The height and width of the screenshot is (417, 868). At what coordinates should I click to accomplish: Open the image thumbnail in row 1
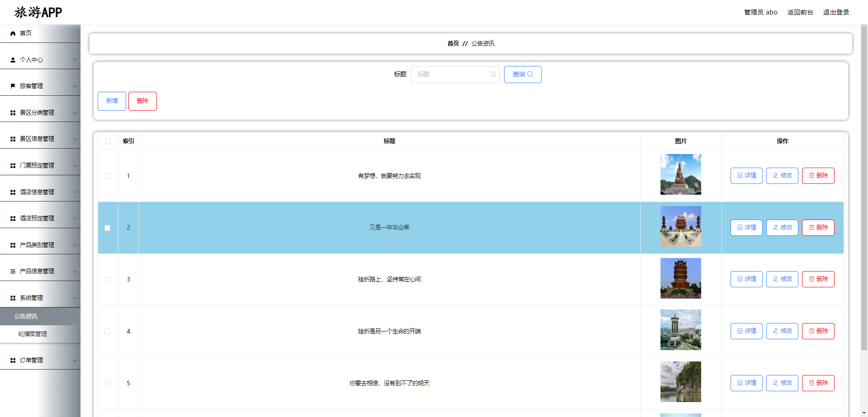click(680, 174)
